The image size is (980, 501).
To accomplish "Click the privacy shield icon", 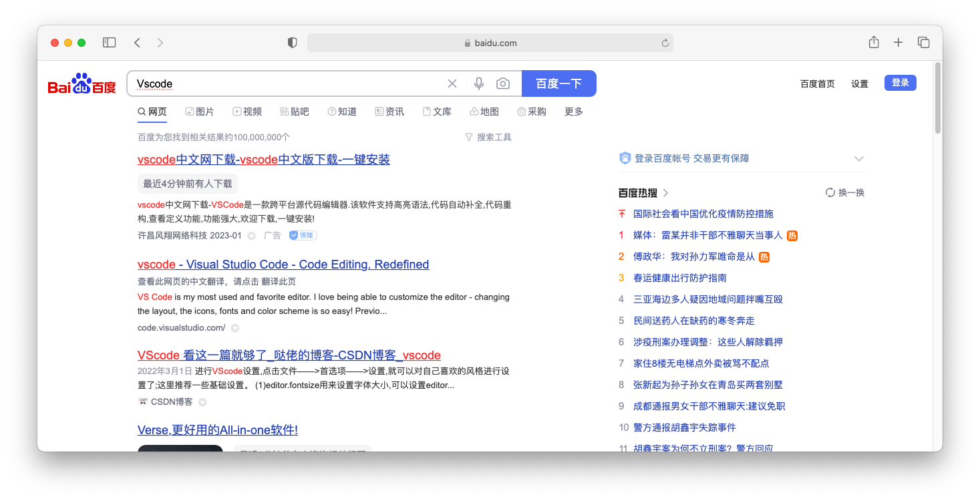I will click(292, 43).
